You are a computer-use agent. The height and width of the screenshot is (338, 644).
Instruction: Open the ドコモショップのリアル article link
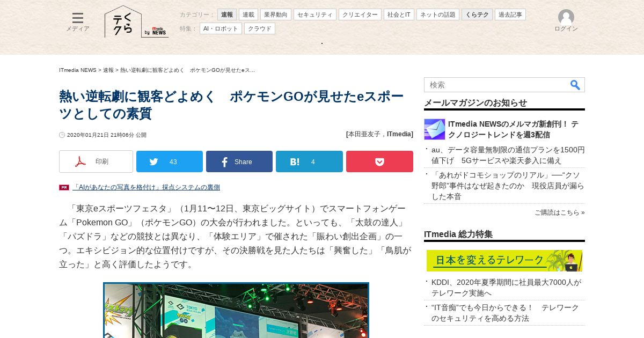(508, 186)
